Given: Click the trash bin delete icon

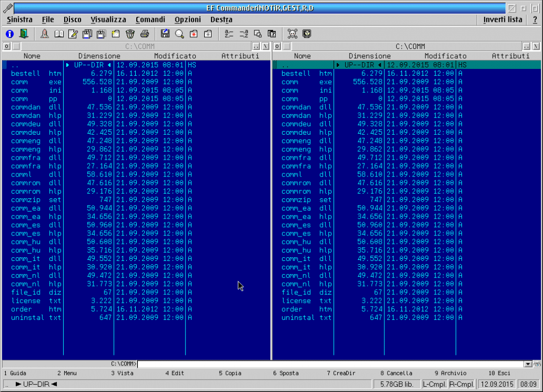Looking at the screenshot, I should coord(130,34).
